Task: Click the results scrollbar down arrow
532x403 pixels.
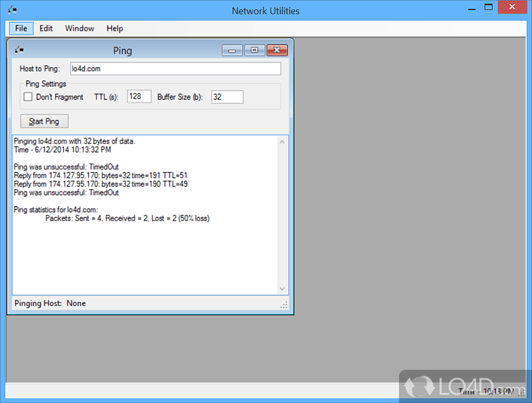Action: (282, 289)
